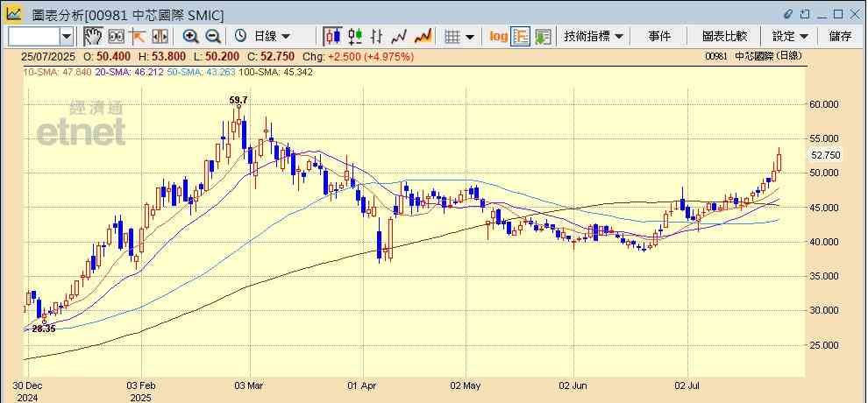Click the 圖表比較 button

(724, 37)
